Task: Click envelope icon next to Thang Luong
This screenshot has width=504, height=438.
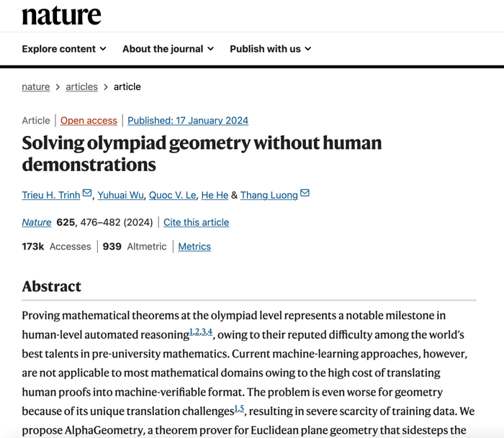Action: click(305, 193)
